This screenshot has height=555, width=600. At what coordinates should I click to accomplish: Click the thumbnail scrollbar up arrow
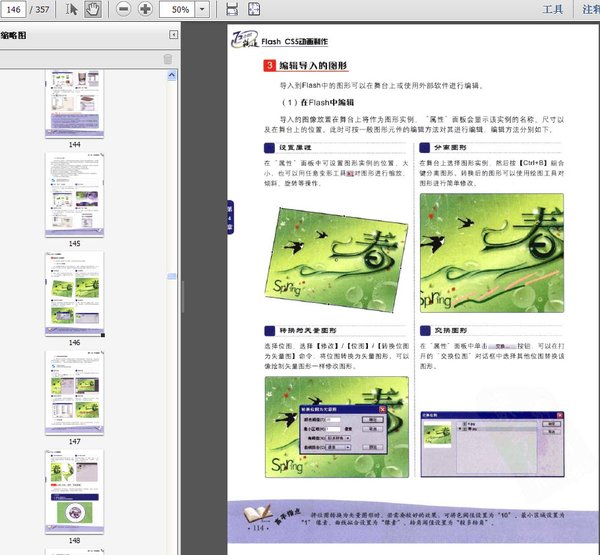[171, 75]
